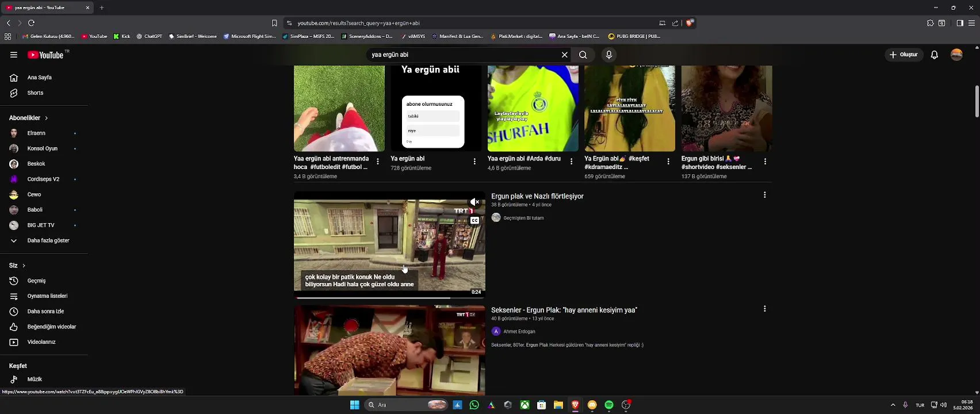Open options menu for Seksenler Ergun Plak video
980x414 pixels.
(x=765, y=309)
